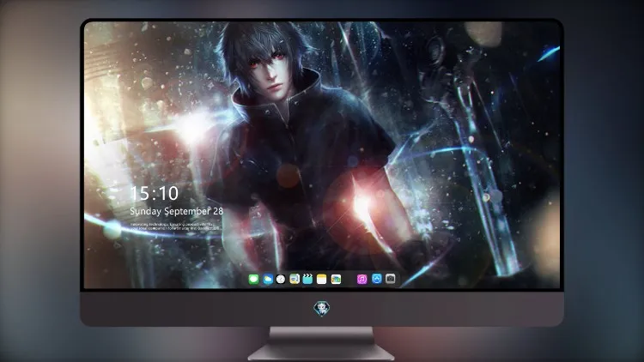644x362 pixels.
Task: Launch the pink iTunes music app
Action: pos(361,280)
